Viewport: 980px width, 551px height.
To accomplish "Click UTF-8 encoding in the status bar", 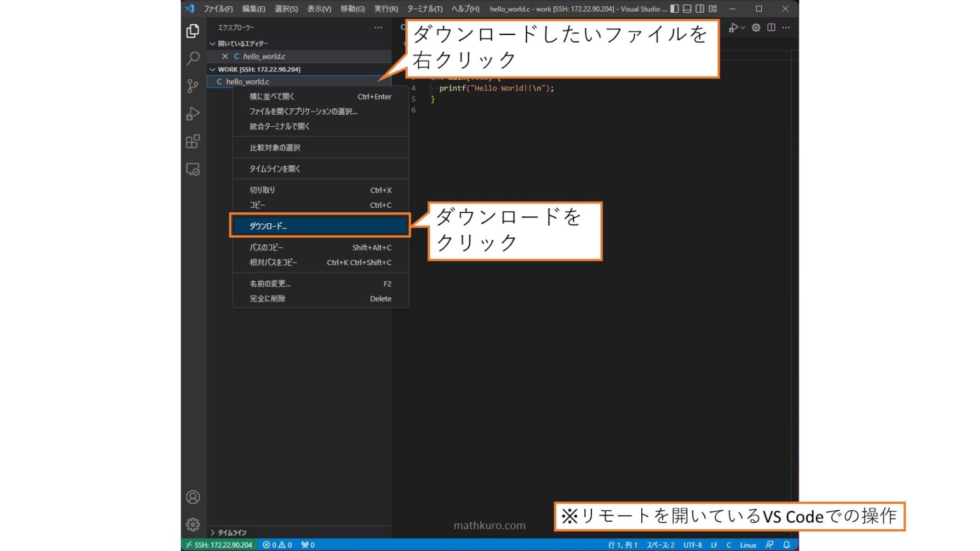I will 693,545.
